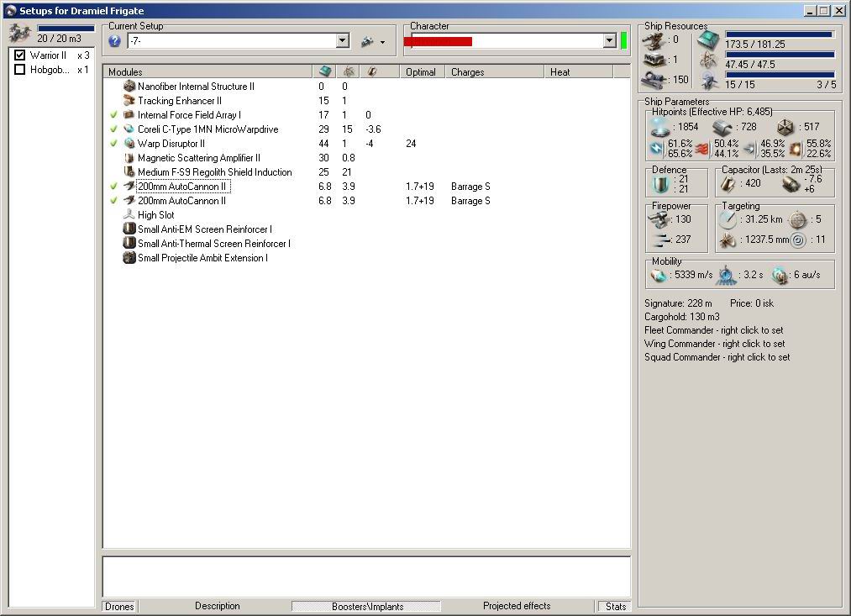851x616 pixels.
Task: Click the Stats tab
Action: point(616,606)
